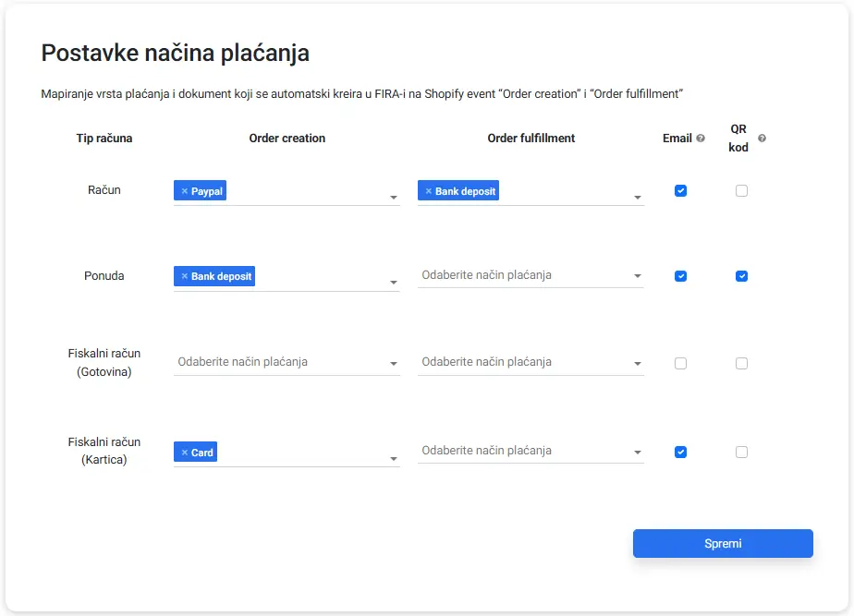Click the Order fulfillment column header
The height and width of the screenshot is (616, 854).
531,139
